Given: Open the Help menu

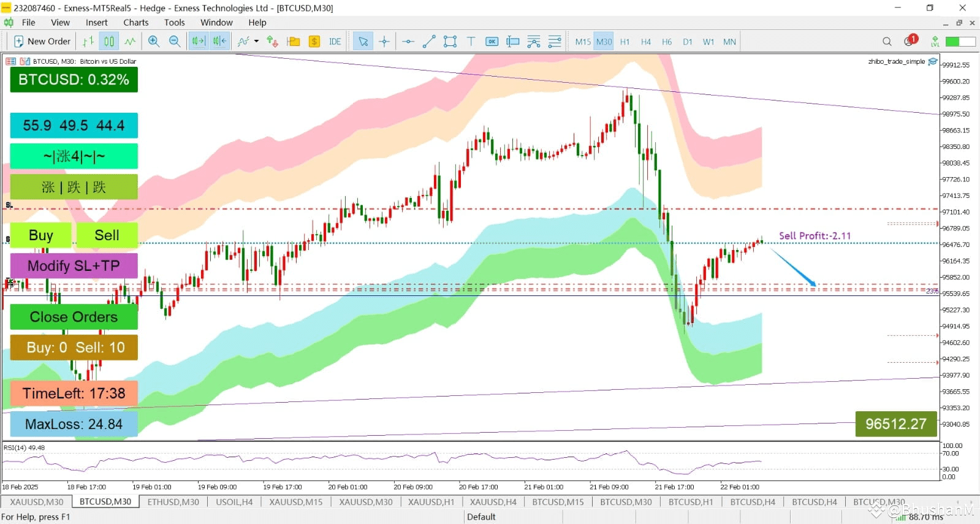Looking at the screenshot, I should pyautogui.click(x=257, y=23).
